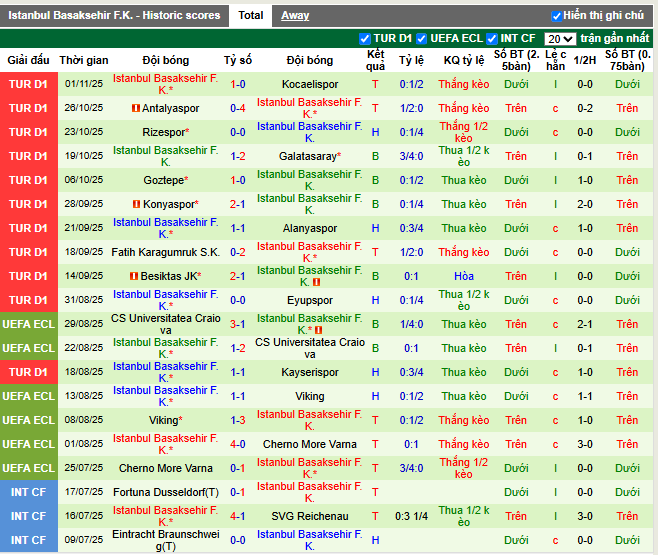Uncheck the INT CF league filter

[x=492, y=39]
